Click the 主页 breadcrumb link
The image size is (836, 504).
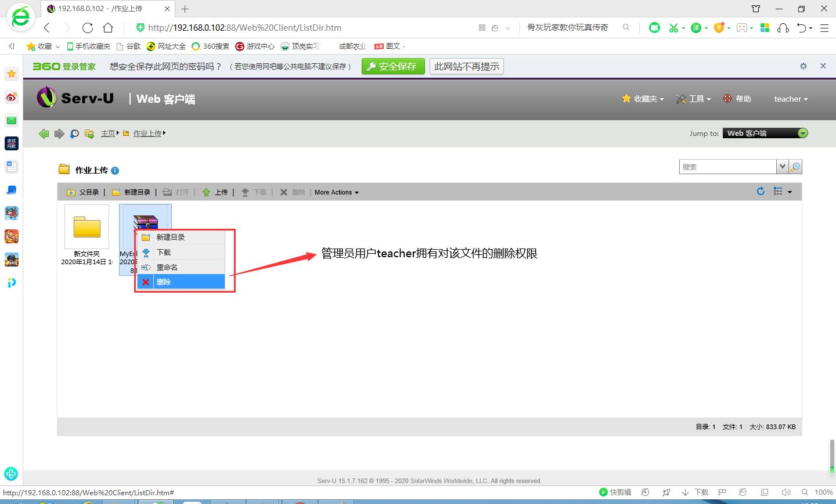point(108,134)
